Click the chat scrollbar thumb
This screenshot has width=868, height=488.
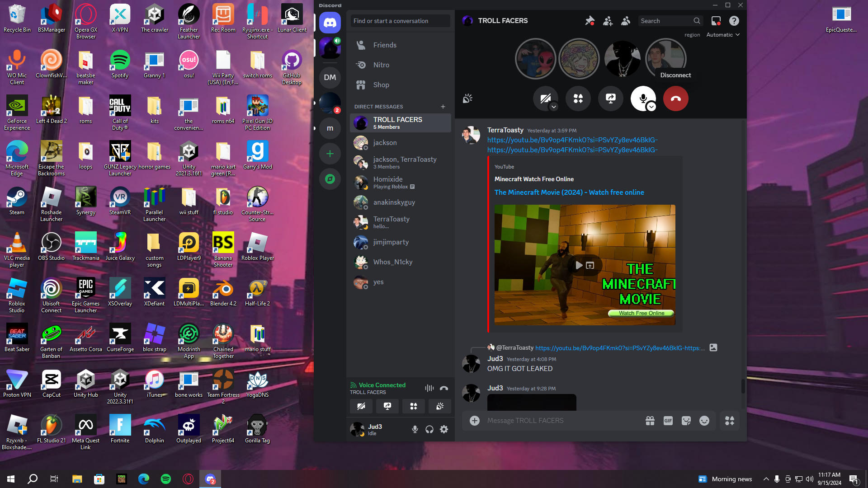tap(743, 386)
